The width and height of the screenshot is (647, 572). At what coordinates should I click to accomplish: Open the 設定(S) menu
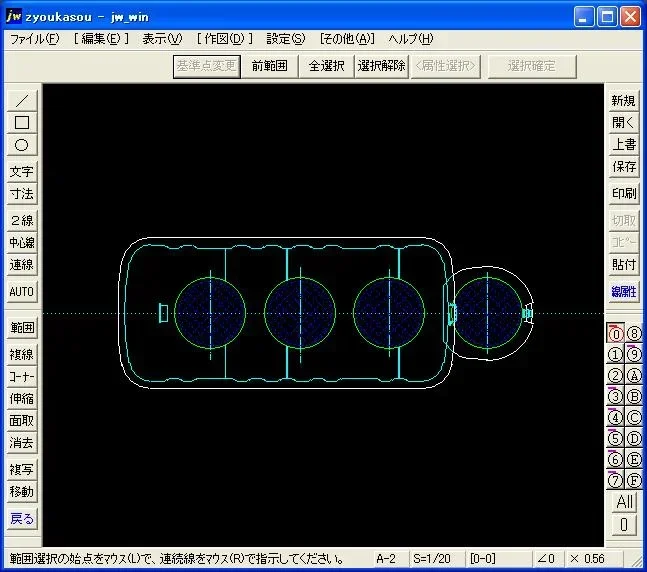(286, 39)
